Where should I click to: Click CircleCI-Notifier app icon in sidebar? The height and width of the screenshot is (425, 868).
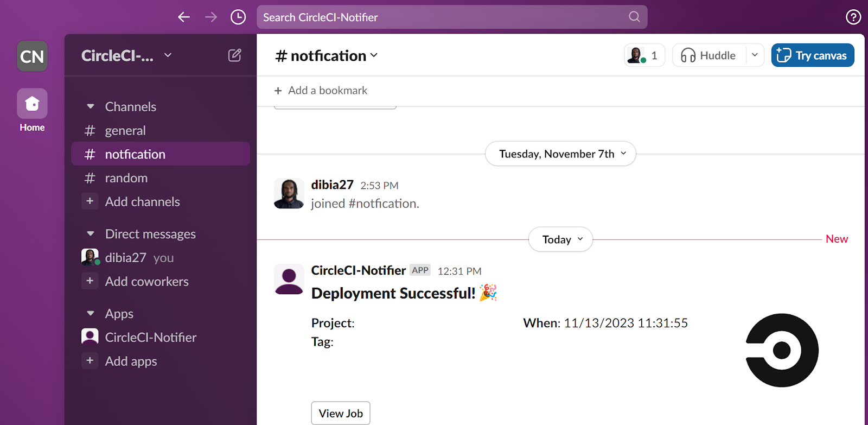pyautogui.click(x=90, y=337)
